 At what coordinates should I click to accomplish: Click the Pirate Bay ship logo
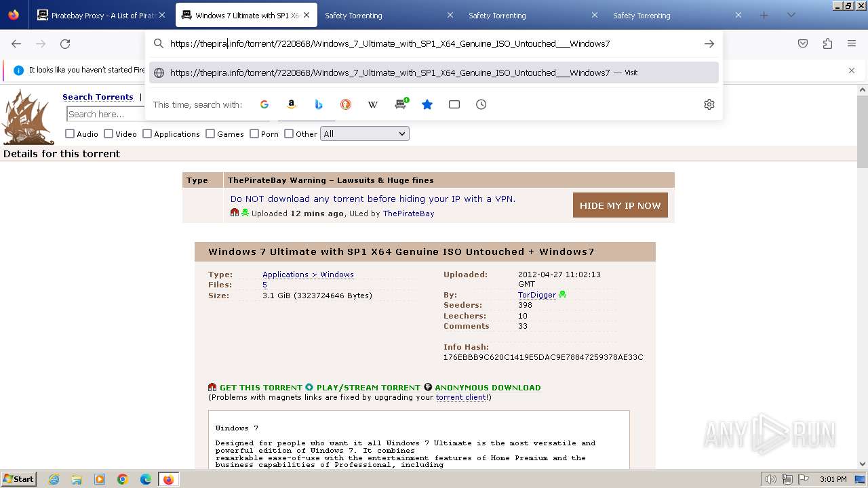tap(28, 117)
